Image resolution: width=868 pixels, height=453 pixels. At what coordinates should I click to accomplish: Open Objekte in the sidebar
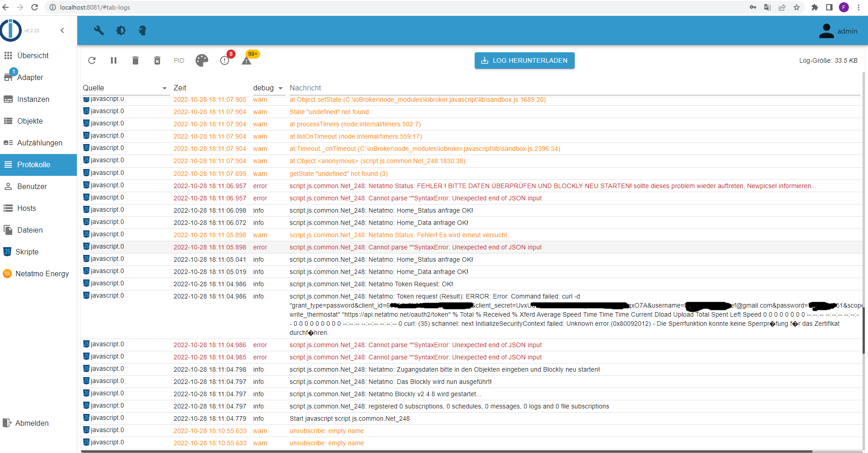(38, 121)
